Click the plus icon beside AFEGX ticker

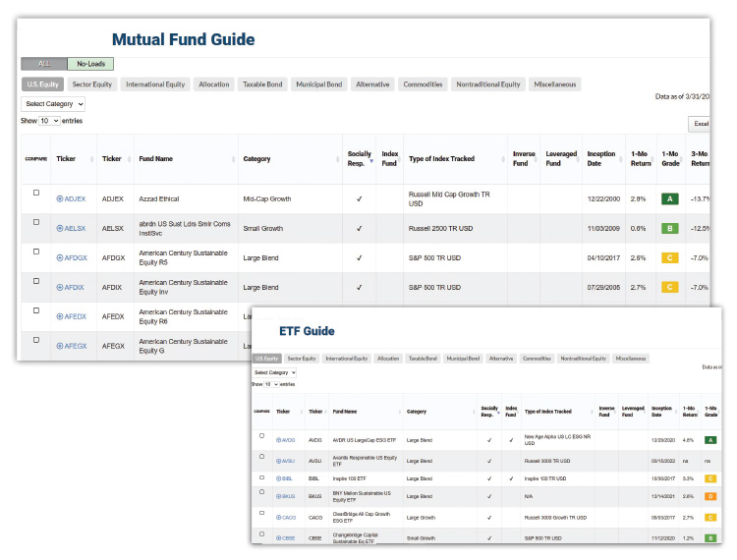[60, 346]
